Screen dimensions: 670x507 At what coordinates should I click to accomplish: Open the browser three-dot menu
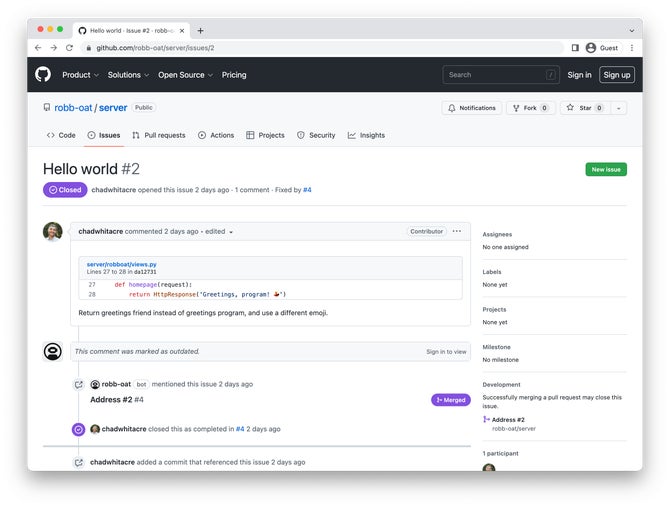pos(632,48)
